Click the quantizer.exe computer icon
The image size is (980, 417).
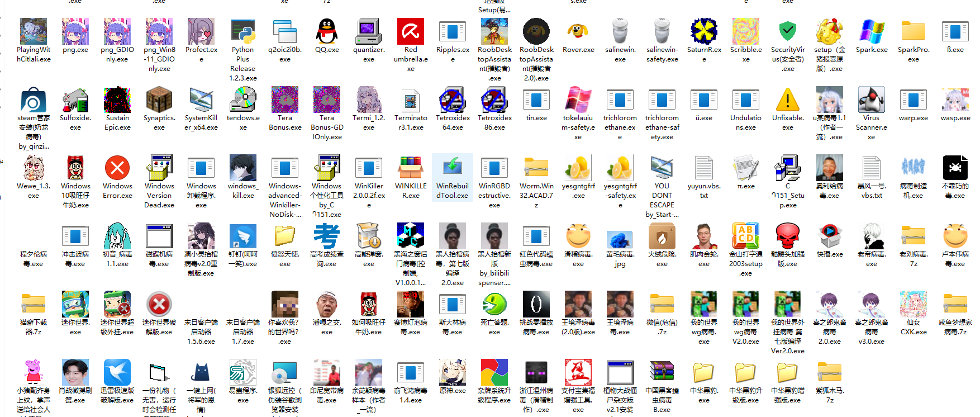click(x=369, y=31)
